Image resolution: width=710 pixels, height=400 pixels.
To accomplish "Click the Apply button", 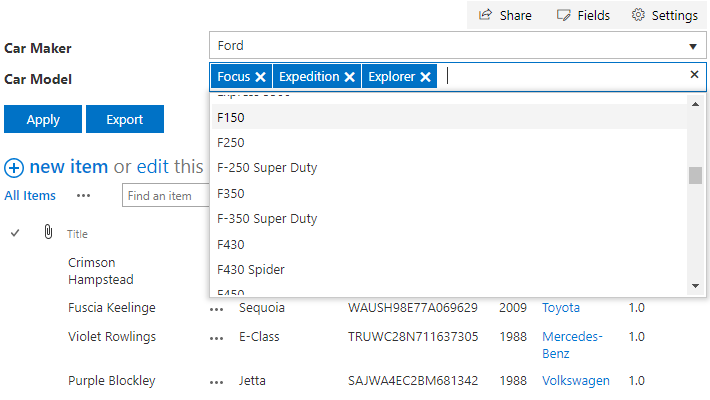I will (x=43, y=119).
